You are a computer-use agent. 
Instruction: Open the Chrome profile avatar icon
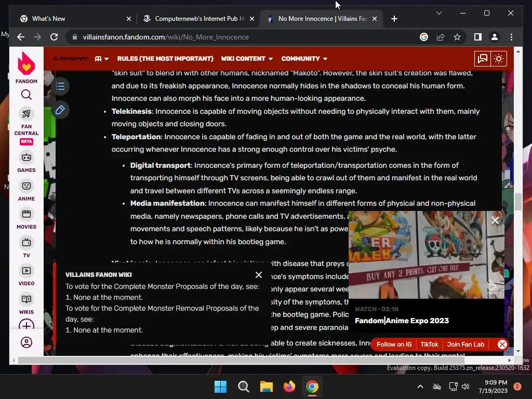click(x=495, y=37)
